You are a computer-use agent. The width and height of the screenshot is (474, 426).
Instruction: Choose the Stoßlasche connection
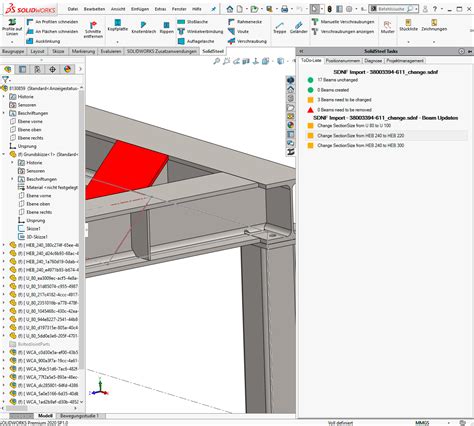coord(193,22)
